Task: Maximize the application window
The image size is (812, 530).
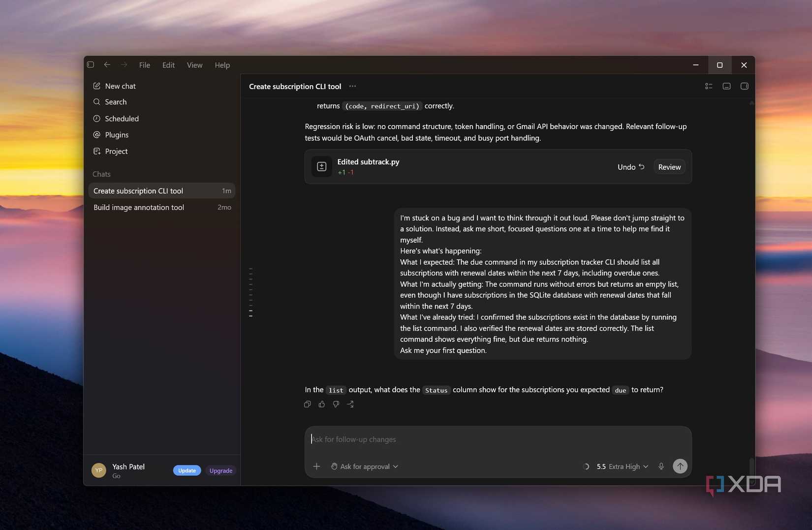Action: coord(719,65)
